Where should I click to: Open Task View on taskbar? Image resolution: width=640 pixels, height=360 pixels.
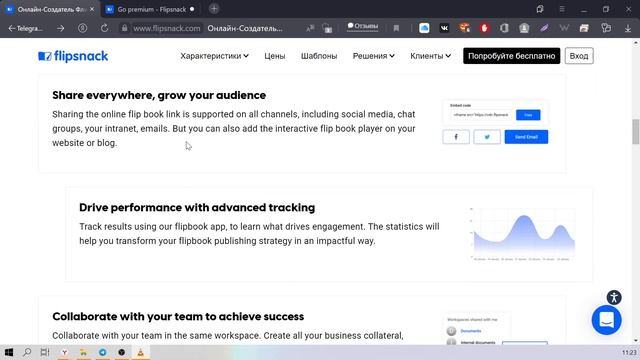click(45, 352)
